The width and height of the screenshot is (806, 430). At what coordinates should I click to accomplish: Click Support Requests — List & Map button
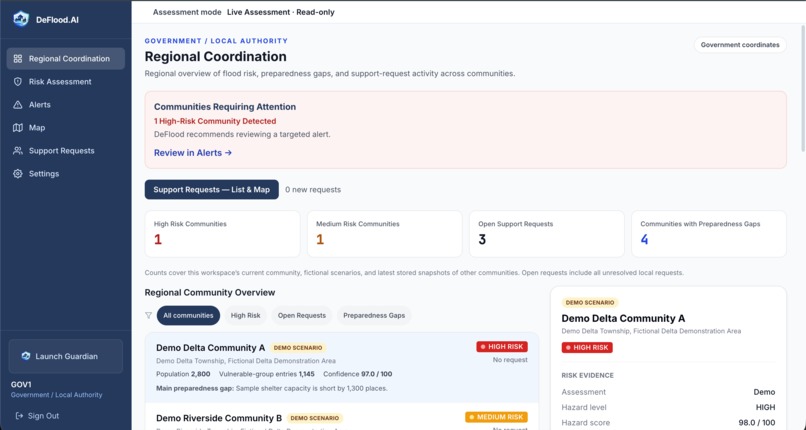coord(212,190)
